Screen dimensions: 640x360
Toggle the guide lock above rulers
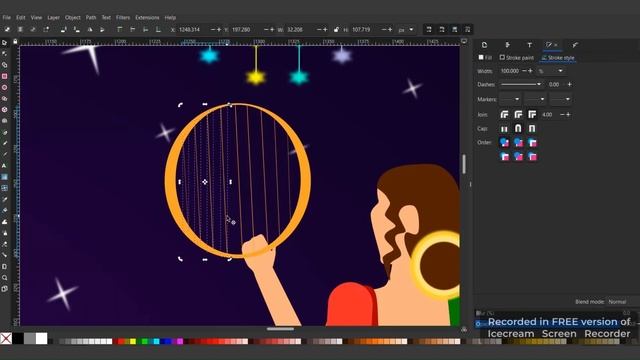click(15, 42)
